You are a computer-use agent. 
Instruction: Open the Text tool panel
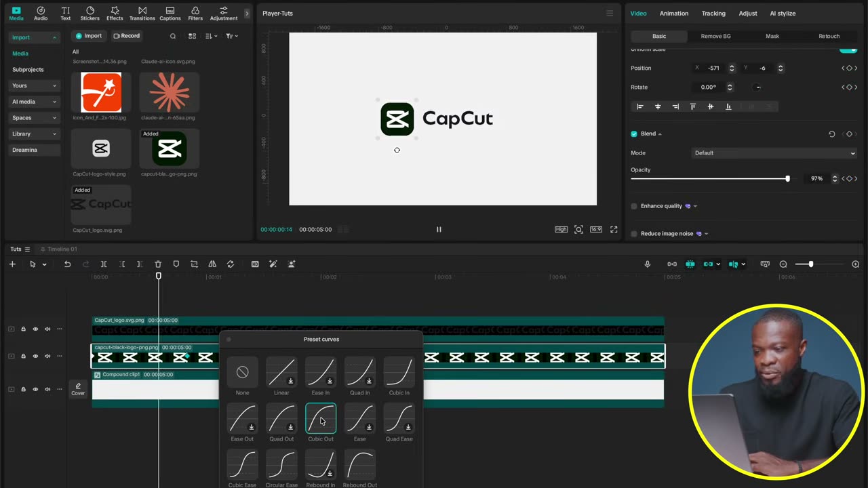click(x=65, y=14)
